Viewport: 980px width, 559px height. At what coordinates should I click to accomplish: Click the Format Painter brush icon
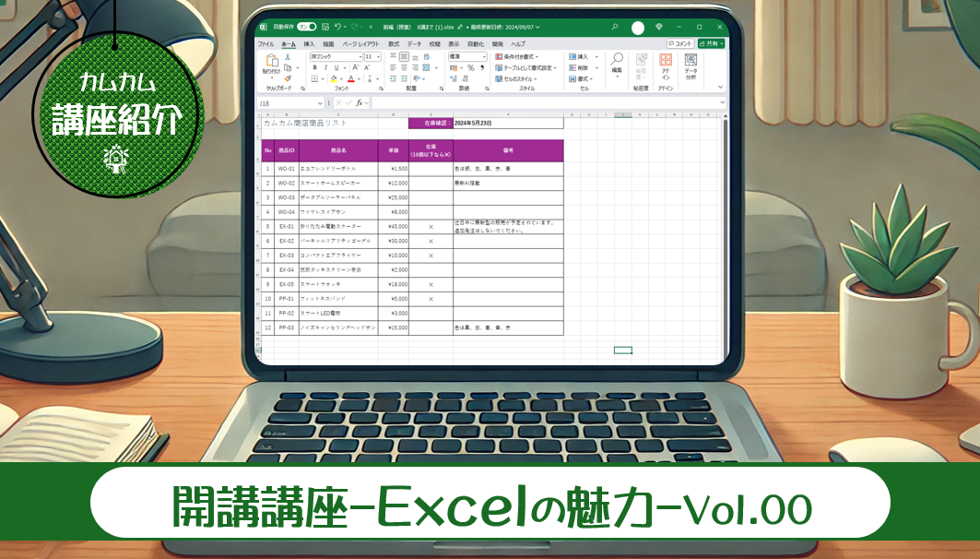(x=288, y=78)
